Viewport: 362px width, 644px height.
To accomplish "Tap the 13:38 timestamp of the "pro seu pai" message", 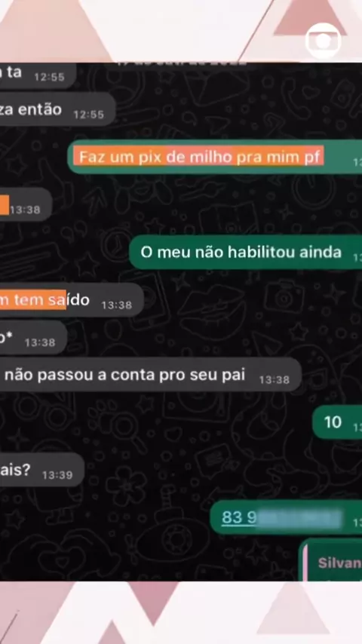I will coord(274,380).
